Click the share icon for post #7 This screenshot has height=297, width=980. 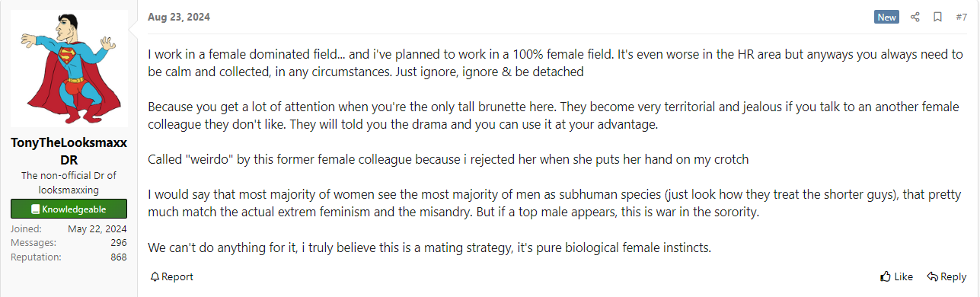pos(915,17)
